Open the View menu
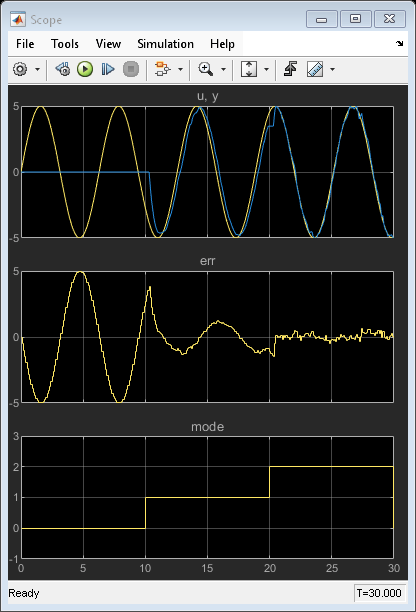Viewport: 416px width, 612px height. (108, 44)
